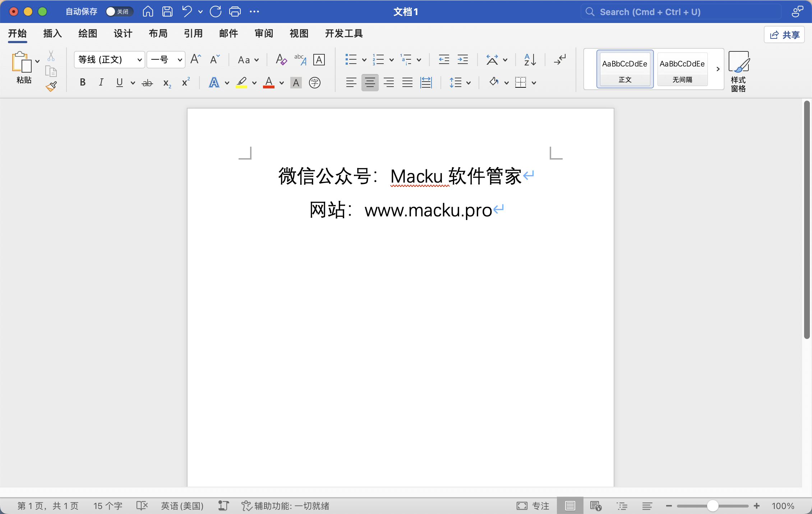812x514 pixels.
Task: Click the zoom slider handle
Action: [712, 506]
